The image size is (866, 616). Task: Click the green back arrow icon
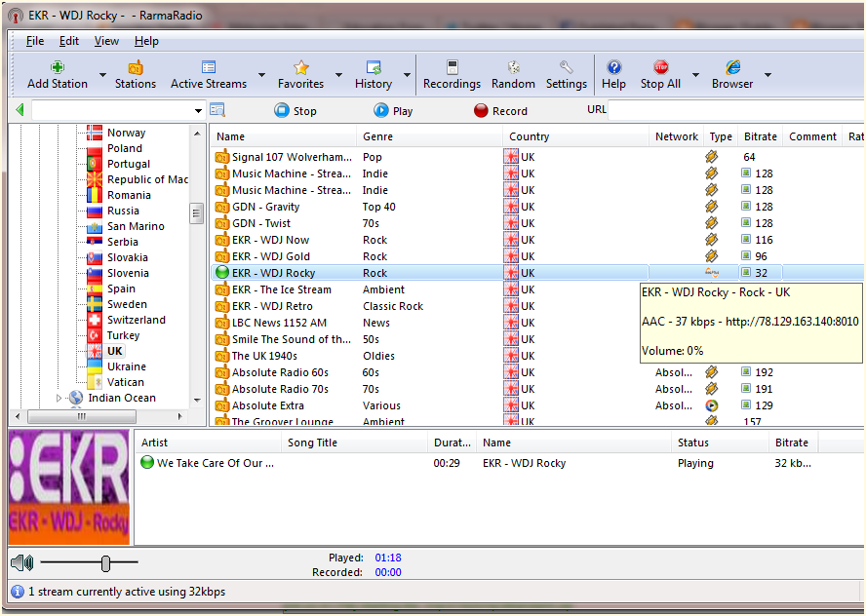pyautogui.click(x=20, y=110)
